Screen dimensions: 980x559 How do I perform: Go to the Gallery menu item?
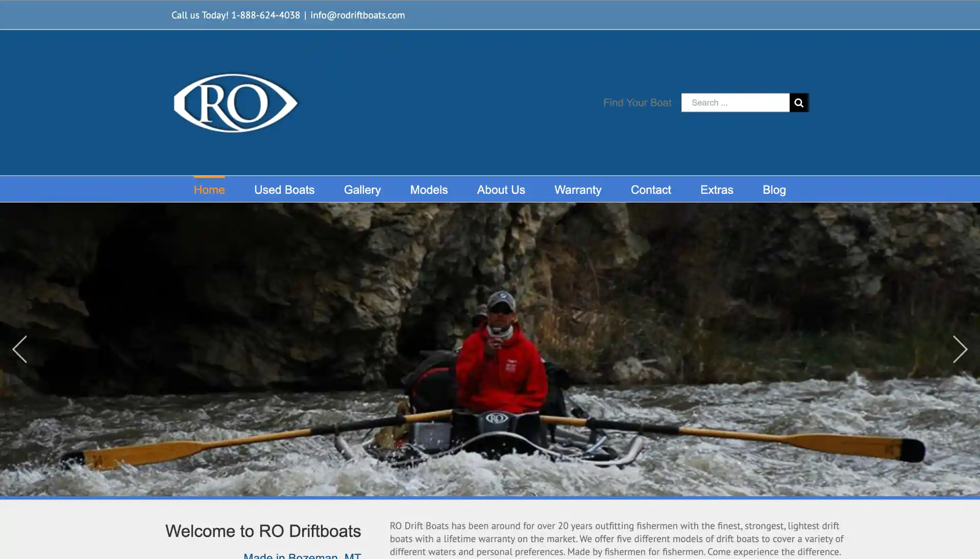click(362, 190)
